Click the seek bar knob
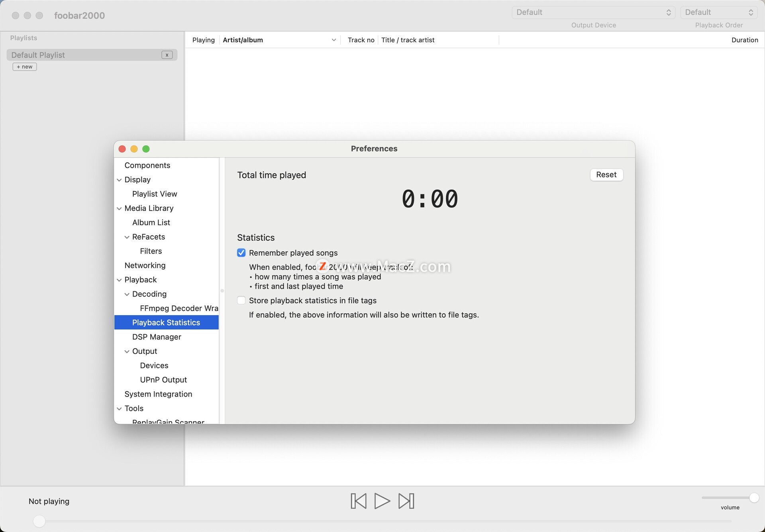The image size is (765, 532). point(39,521)
